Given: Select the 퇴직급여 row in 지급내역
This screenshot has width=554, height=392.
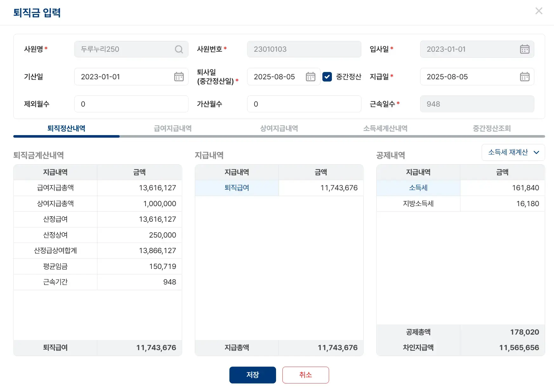Looking at the screenshot, I should (237, 188).
